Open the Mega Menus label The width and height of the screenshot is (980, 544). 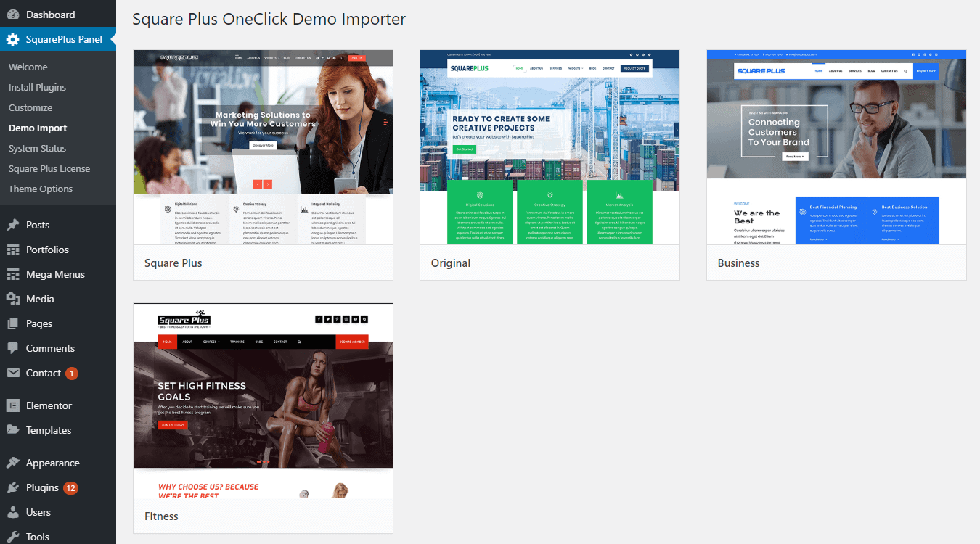[x=55, y=274]
